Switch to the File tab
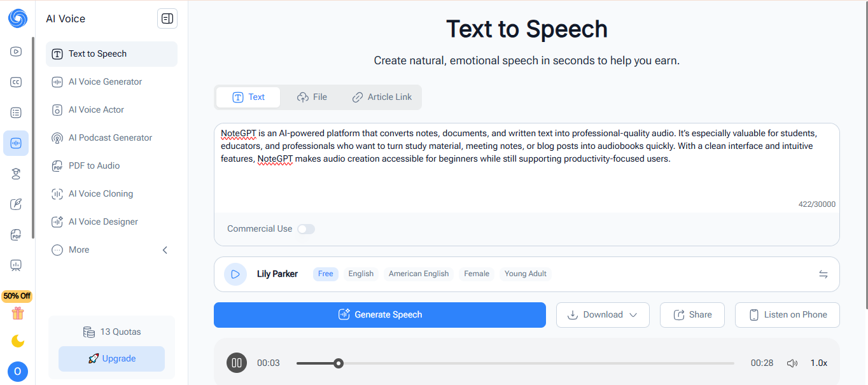868x385 pixels. coord(312,97)
